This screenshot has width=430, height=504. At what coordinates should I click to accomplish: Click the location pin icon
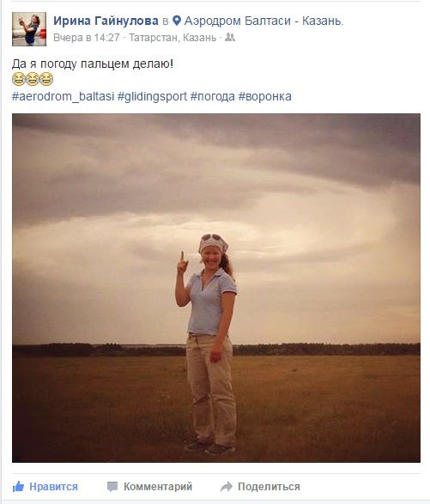pos(177,21)
